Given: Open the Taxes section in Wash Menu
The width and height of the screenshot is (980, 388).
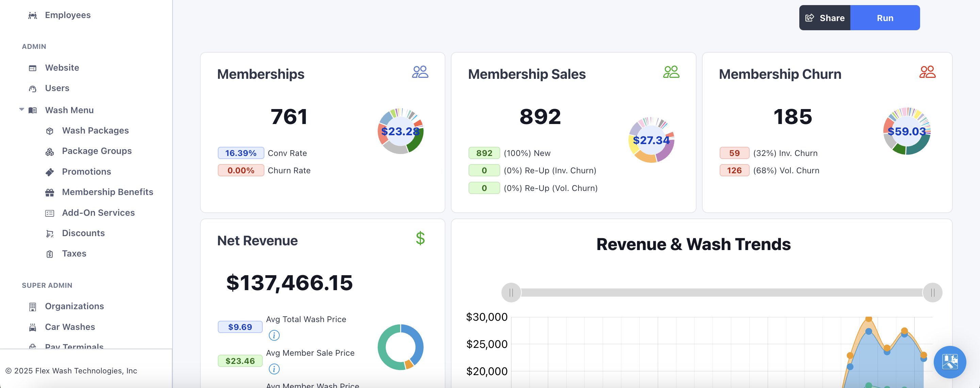Looking at the screenshot, I should [x=74, y=253].
